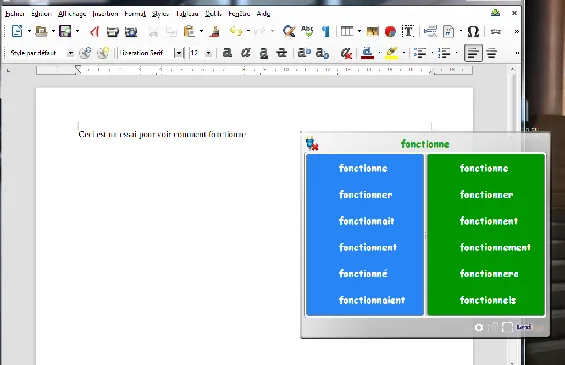Expand Open recent files dropdown arrow
Viewport: 565px width, 365px height.
click(x=53, y=31)
